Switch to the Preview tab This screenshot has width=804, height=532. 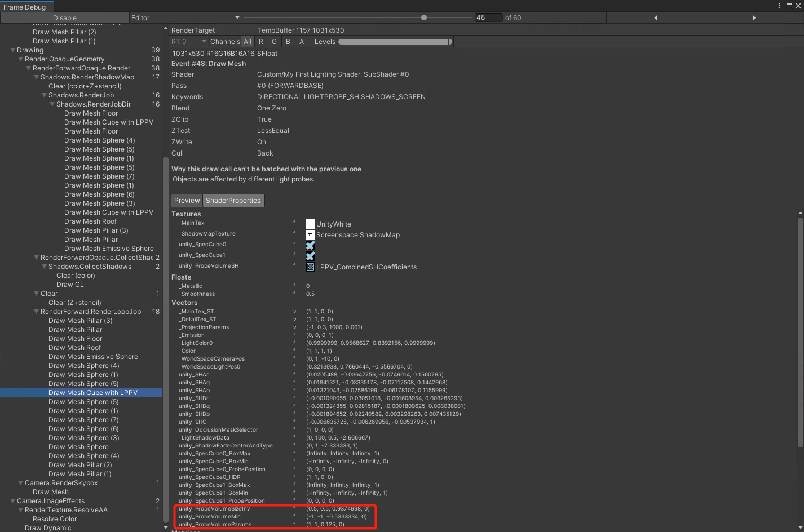[187, 201]
